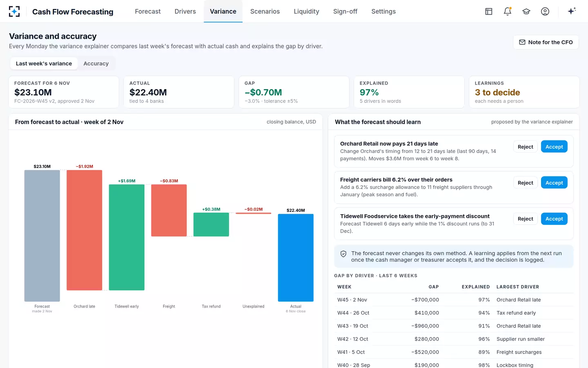588x368 pixels.
Task: Open the layout panel icon in header
Action: [x=489, y=11]
